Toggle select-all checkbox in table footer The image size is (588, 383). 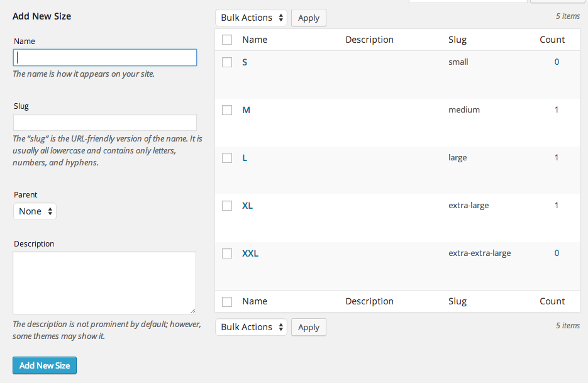[x=227, y=302]
